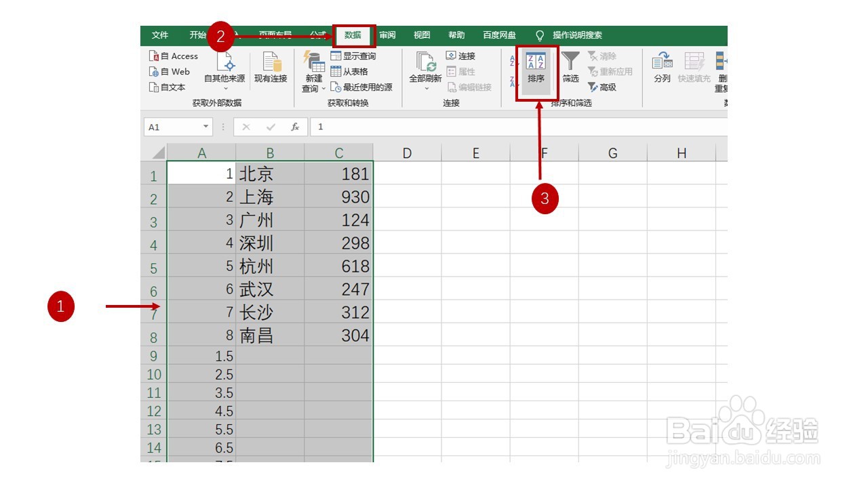Image resolution: width=868 pixels, height=488 pixels.
Task: Select the 排序 (Sort) tool
Action: pos(536,71)
